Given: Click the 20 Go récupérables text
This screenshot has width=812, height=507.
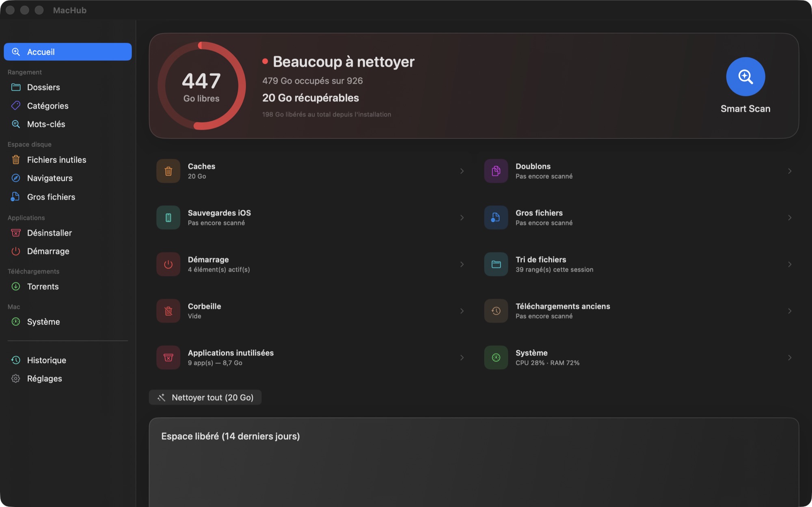Looking at the screenshot, I should (x=311, y=98).
